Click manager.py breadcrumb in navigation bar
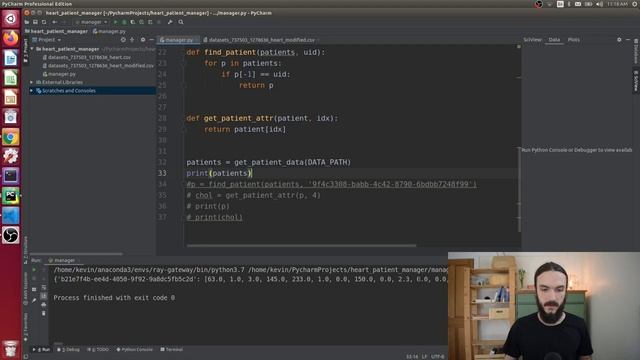 [x=109, y=31]
